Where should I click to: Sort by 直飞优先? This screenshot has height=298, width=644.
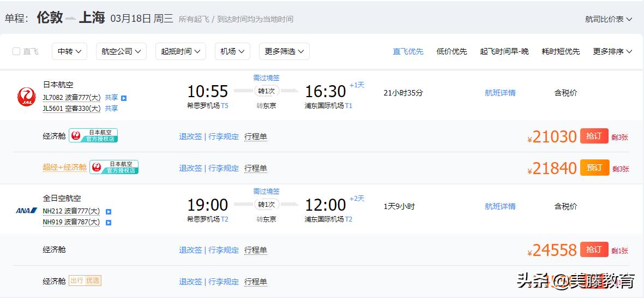[x=408, y=51]
